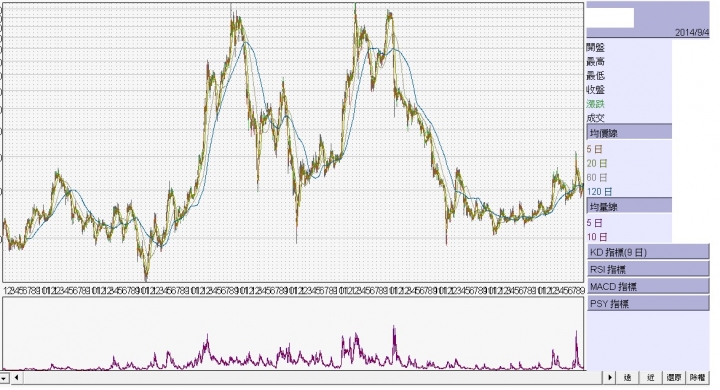The image size is (720, 390).
Task: Open the PSY 指標 indicator panel
Action: [x=648, y=304]
